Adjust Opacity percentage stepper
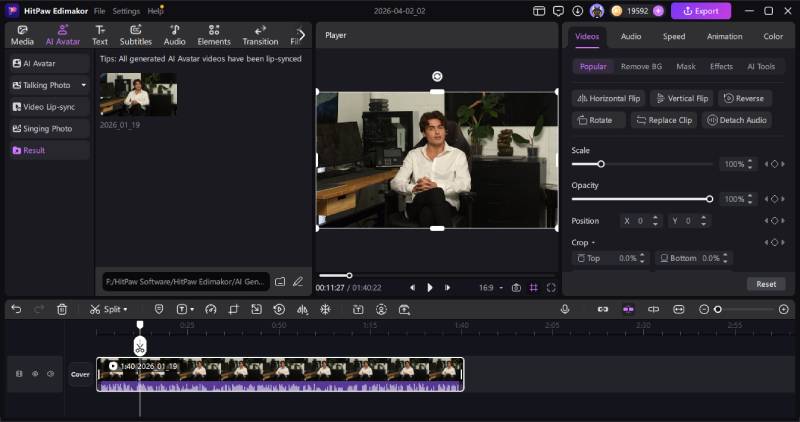 pyautogui.click(x=749, y=199)
